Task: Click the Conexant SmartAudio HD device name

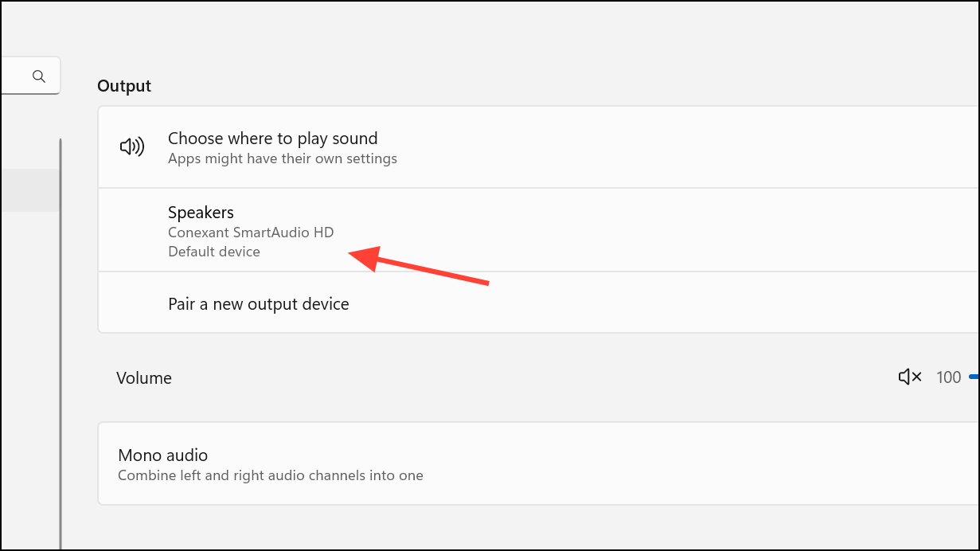Action: coord(251,233)
